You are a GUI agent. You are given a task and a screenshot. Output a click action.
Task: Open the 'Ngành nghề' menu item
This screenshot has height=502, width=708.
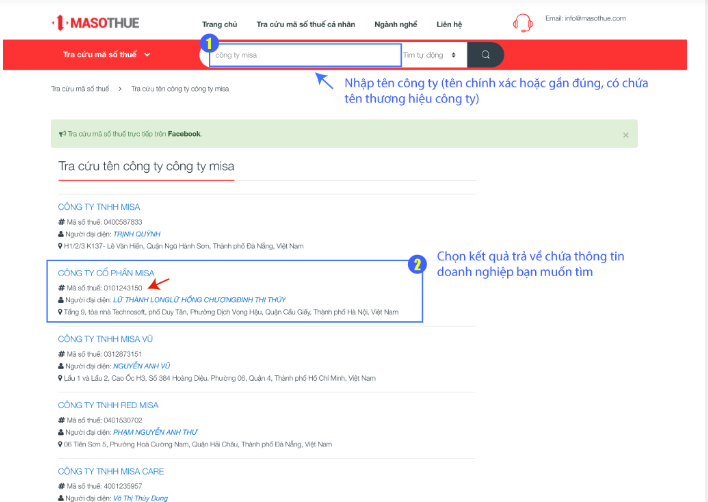click(x=394, y=21)
